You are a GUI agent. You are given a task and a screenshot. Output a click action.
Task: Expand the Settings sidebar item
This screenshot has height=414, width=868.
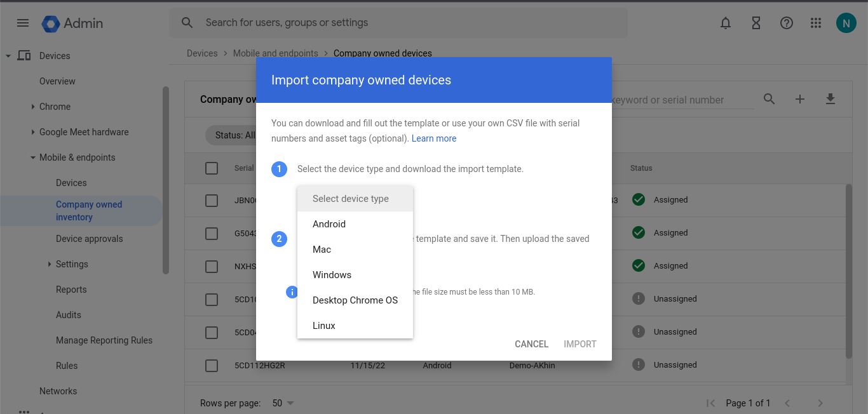[50, 264]
